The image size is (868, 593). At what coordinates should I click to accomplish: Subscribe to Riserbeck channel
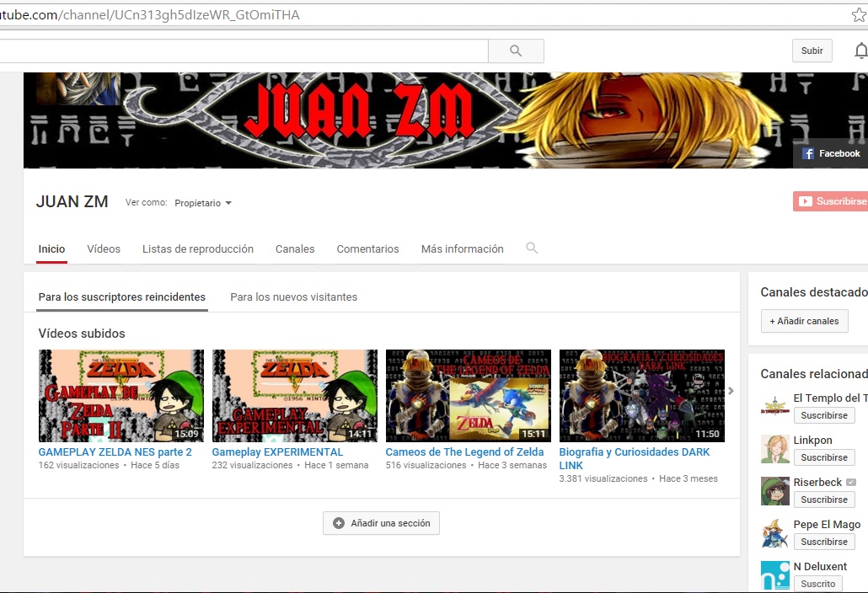(823, 500)
